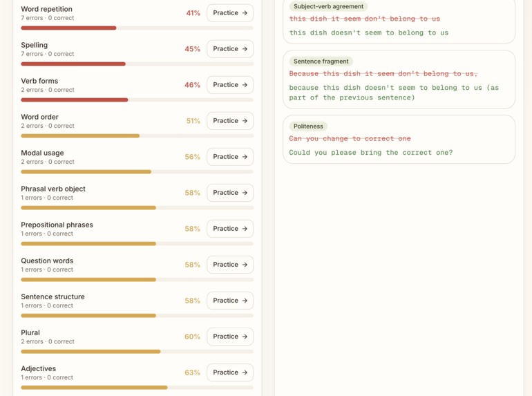Click the Verb forms progress bar
The height and width of the screenshot is (396, 532).
tap(137, 100)
